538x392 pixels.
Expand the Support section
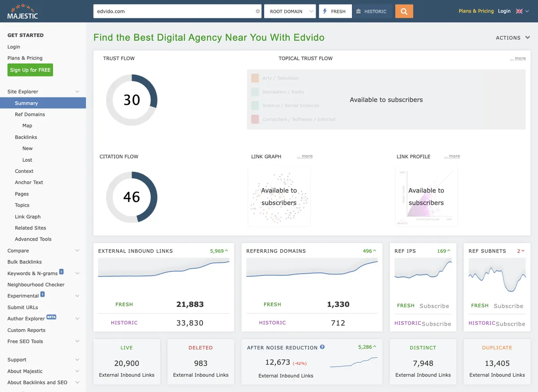click(x=77, y=360)
